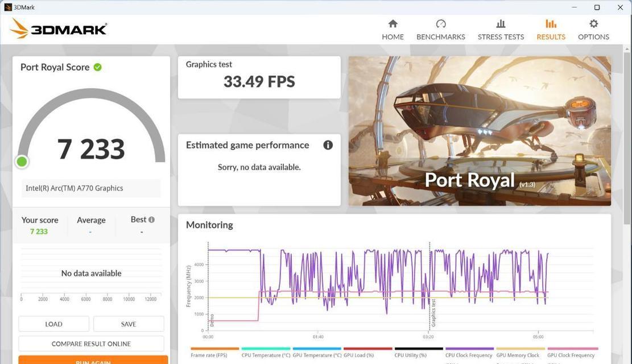
Task: Toggle the GPU Temperature legend series
Action: (317, 353)
